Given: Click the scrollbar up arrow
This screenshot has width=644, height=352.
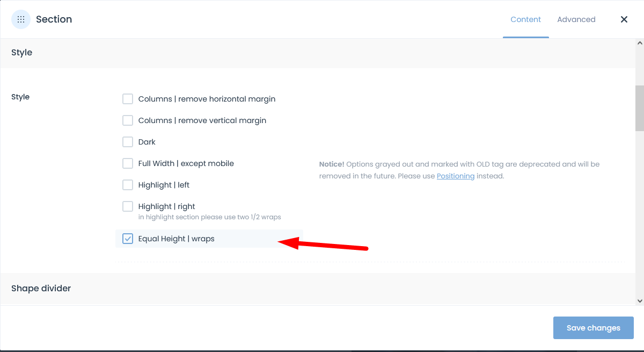Looking at the screenshot, I should click(x=639, y=43).
